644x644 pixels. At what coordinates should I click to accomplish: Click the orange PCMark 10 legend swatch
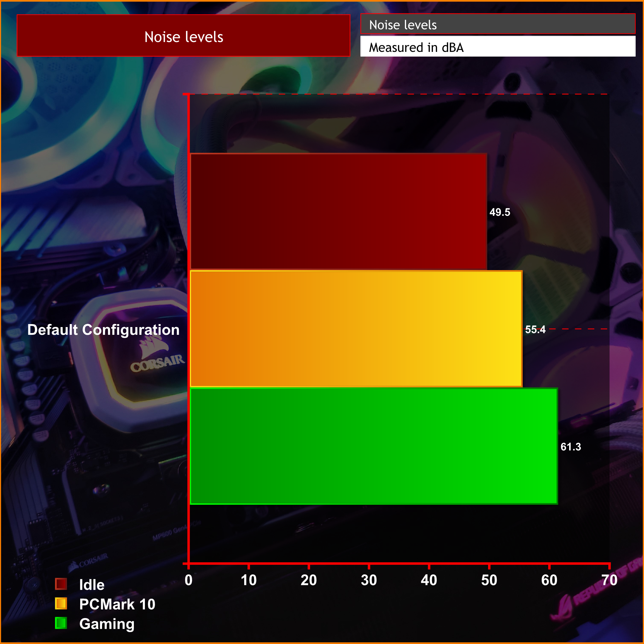click(61, 603)
